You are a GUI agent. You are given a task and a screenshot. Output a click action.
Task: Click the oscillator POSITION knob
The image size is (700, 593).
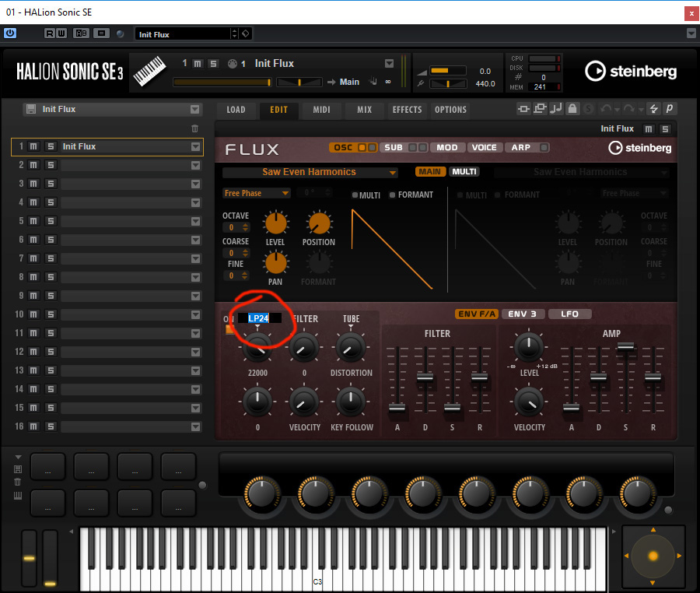pos(319,223)
